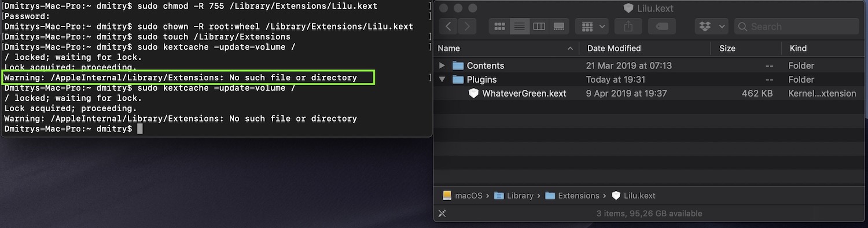Screen dimensions: 868x228
Task: Click the Lilu.kext shield icon in path bar
Action: [616, 196]
